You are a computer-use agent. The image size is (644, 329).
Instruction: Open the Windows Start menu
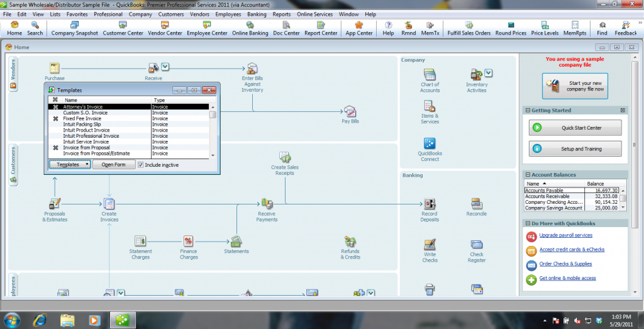tap(11, 320)
